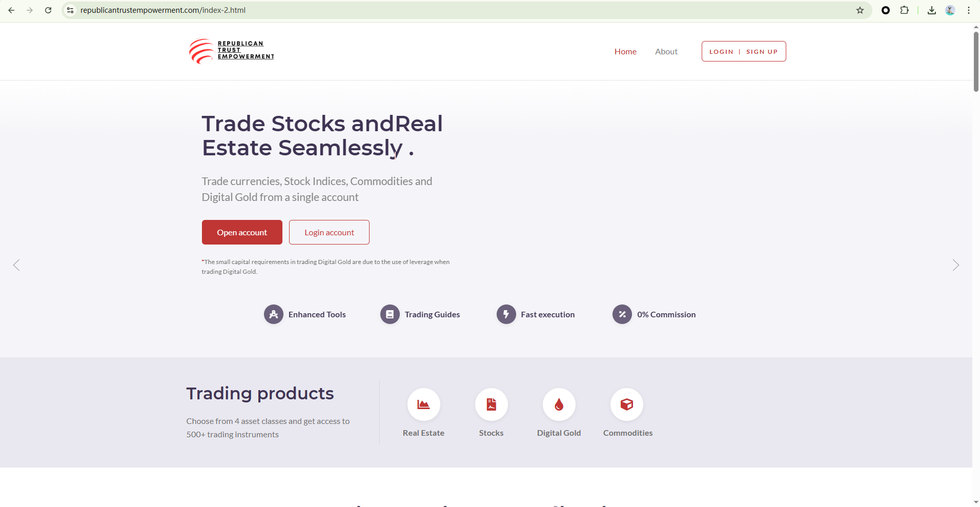Screen dimensions: 980x507
Task: Open browser extensions puzzle icon
Action: point(905,10)
